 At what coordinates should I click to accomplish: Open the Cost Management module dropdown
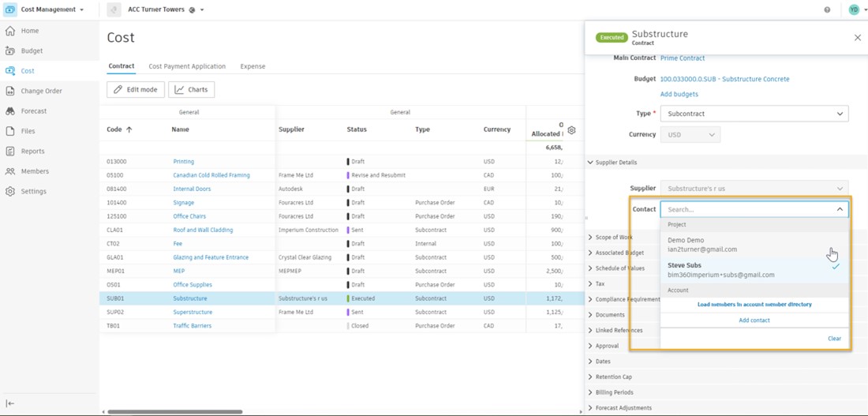(83, 10)
